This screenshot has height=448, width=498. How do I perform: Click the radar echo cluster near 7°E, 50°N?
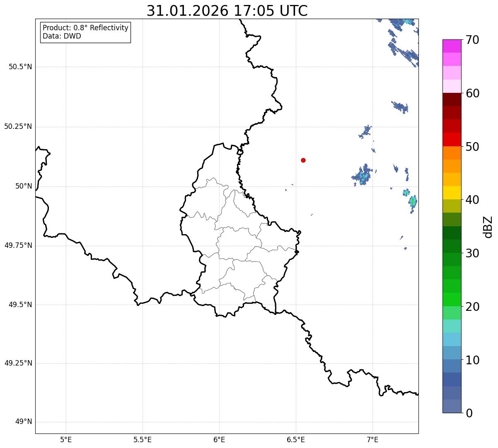point(363,175)
